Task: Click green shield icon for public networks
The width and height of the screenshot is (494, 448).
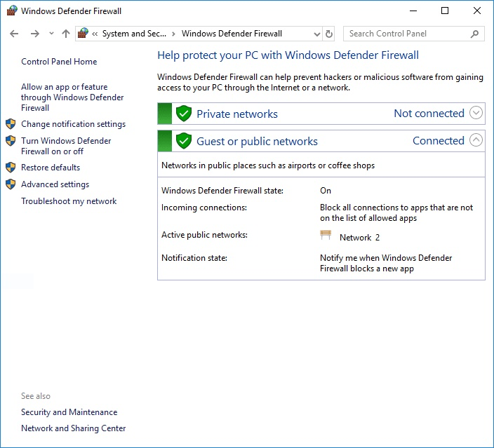Action: coord(184,141)
